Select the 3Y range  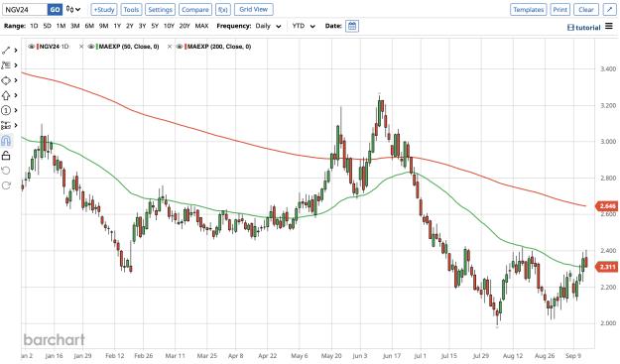click(142, 26)
